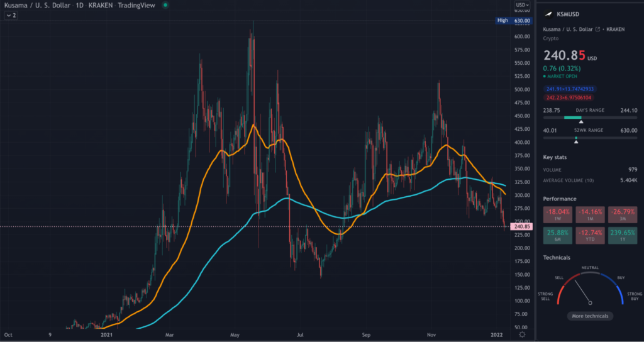Click the Performance heading
Viewport: 644px width, 342px height.
(x=560, y=199)
